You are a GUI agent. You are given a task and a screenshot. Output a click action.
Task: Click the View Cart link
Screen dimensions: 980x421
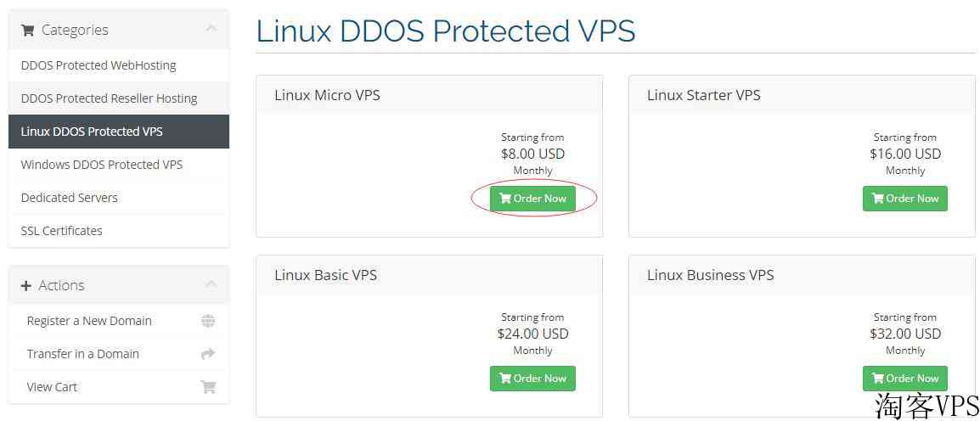(119, 387)
